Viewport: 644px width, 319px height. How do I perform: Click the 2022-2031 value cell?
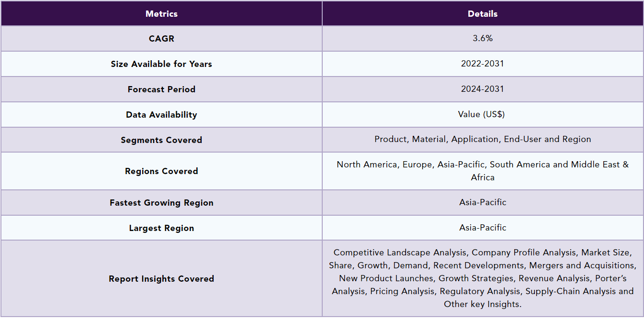482,64
